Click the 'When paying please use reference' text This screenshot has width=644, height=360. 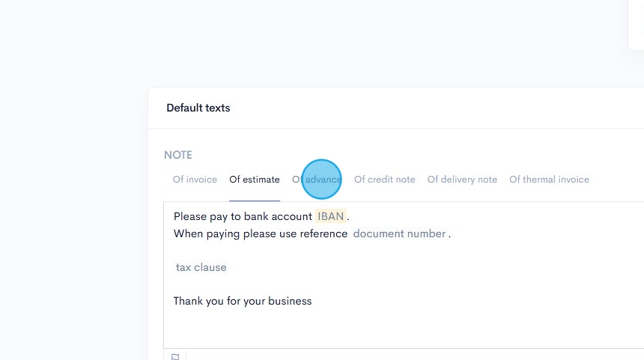tap(260, 234)
